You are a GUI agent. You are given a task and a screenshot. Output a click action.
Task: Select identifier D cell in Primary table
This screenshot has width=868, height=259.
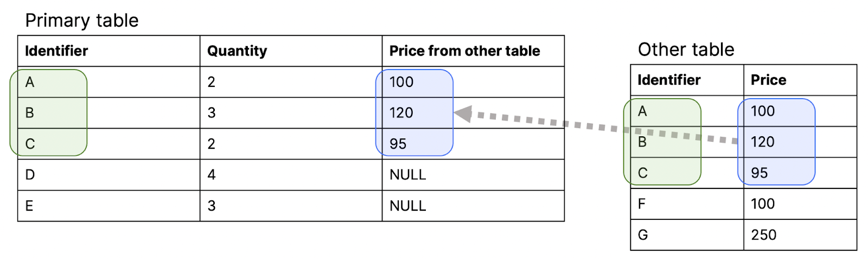click(x=30, y=175)
